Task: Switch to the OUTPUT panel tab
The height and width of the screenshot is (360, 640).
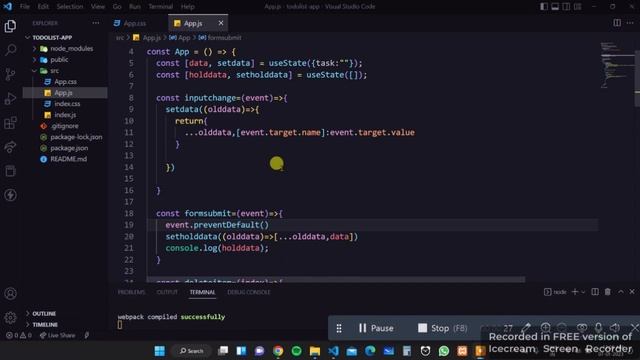Action: click(x=167, y=292)
